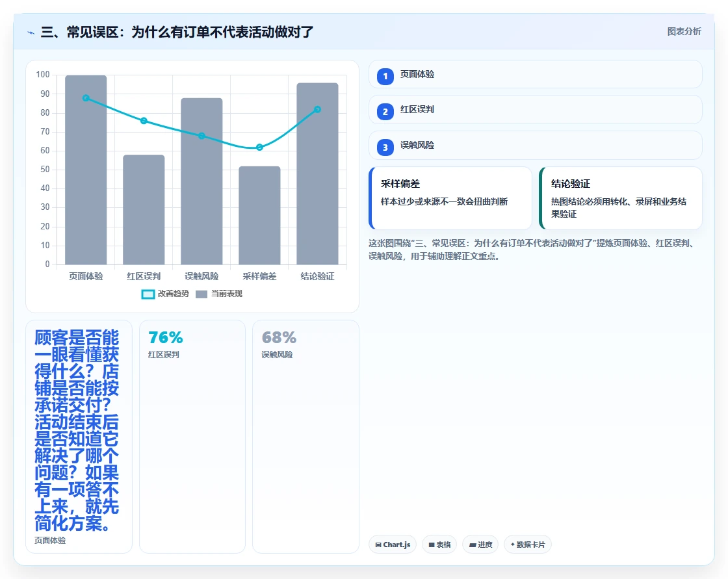Click the 进度 tag
The image size is (728, 579).
click(480, 545)
